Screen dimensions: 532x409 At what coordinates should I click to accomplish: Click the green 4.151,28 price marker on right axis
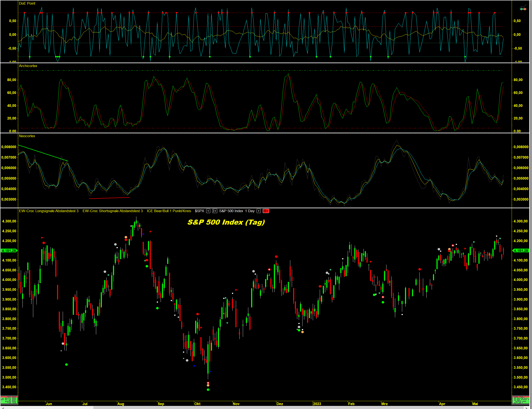(x=521, y=251)
